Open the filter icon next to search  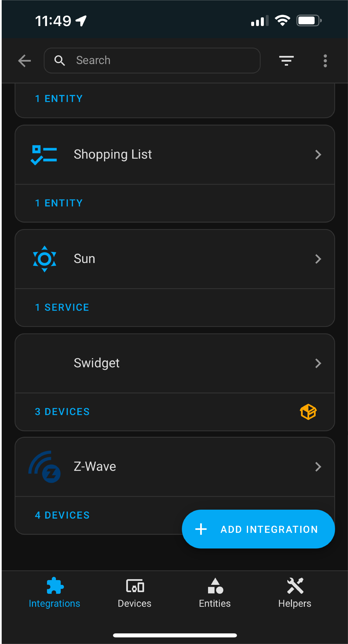pyautogui.click(x=286, y=61)
